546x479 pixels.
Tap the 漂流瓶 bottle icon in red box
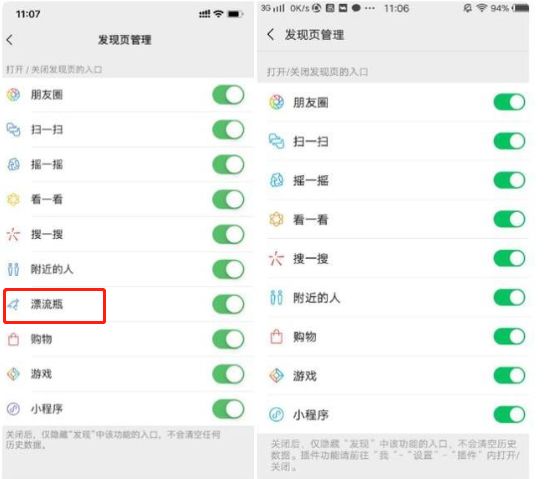tap(14, 305)
